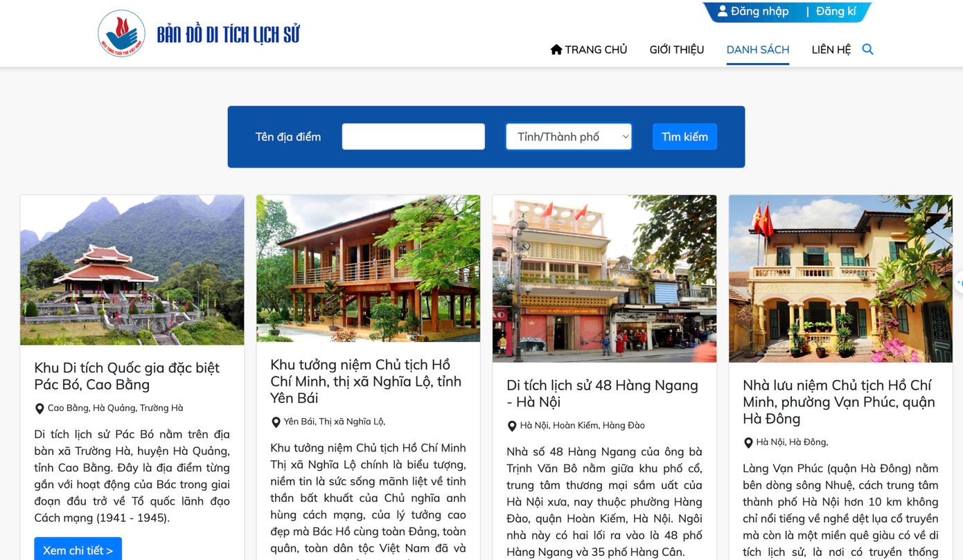Open title Nhà lưu niệm Chủ tịch Hồ Chí Minh
The height and width of the screenshot is (560, 963).
[839, 401]
